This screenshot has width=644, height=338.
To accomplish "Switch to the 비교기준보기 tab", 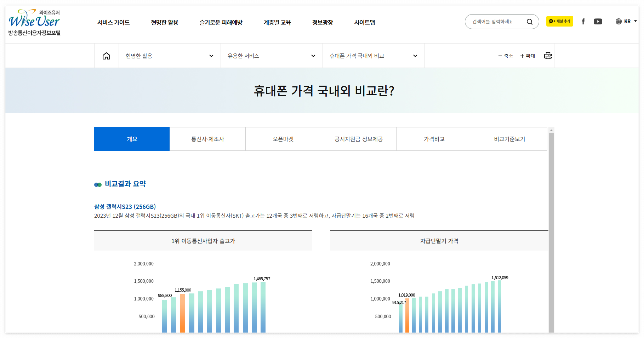I will point(509,139).
